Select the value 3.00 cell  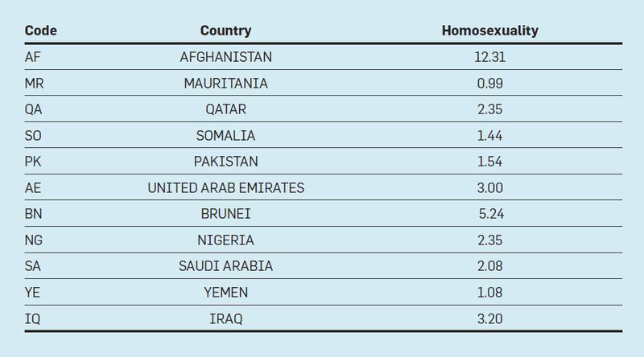(490, 187)
